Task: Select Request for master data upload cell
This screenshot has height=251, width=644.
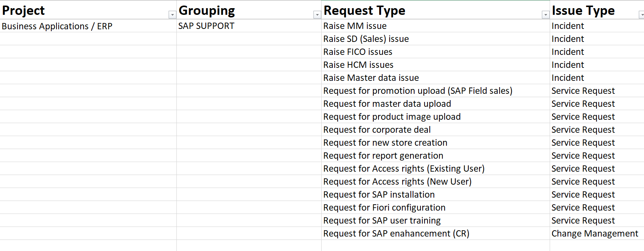Action: [x=435, y=104]
